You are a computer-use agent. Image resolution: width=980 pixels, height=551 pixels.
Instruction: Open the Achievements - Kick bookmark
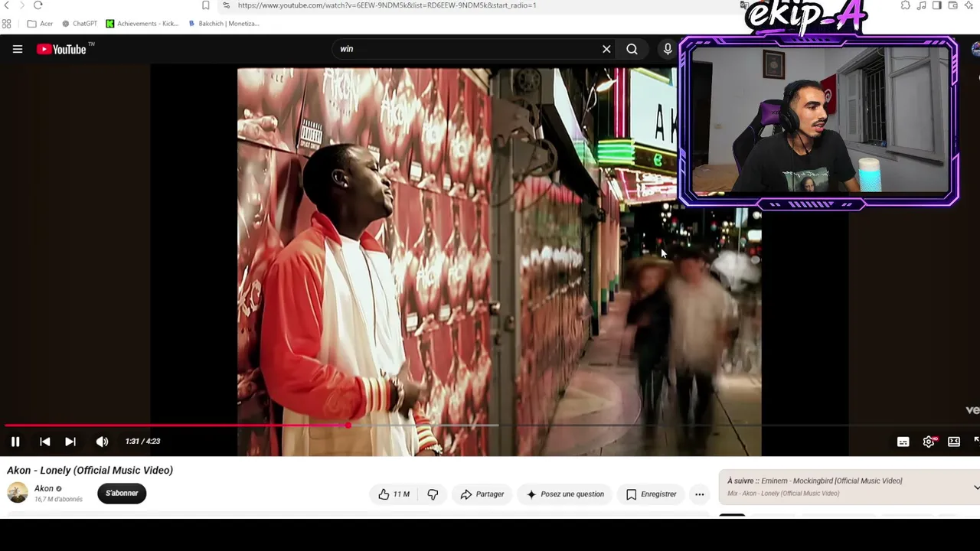click(x=142, y=24)
